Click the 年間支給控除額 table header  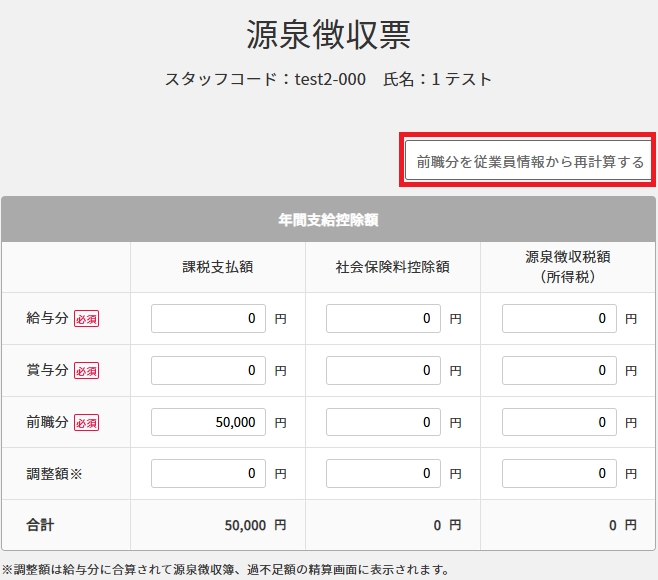coord(328,220)
